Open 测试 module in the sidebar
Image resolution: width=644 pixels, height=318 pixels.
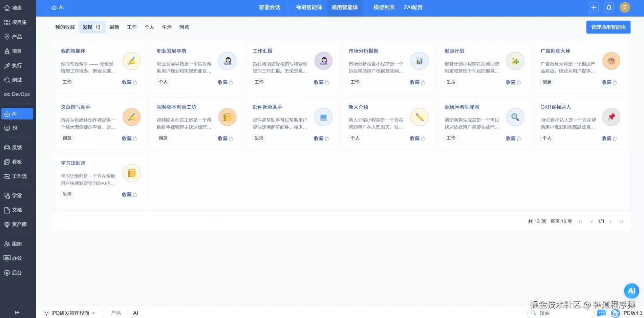pos(15,80)
